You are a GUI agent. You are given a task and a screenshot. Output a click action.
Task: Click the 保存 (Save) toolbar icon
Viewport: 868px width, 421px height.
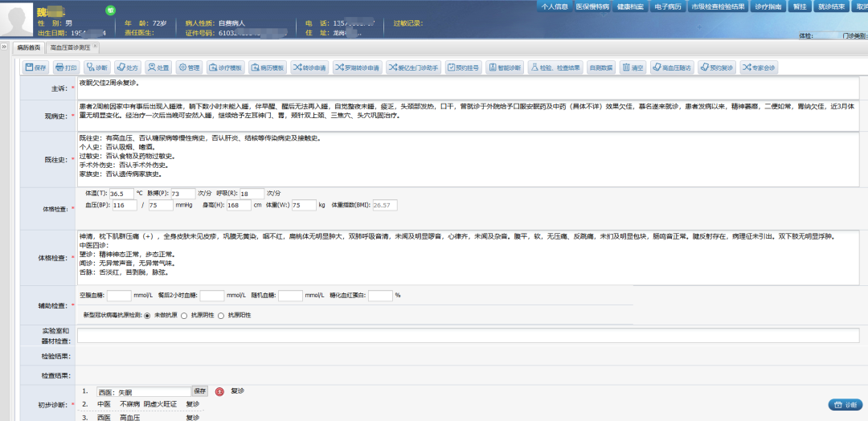(x=35, y=67)
